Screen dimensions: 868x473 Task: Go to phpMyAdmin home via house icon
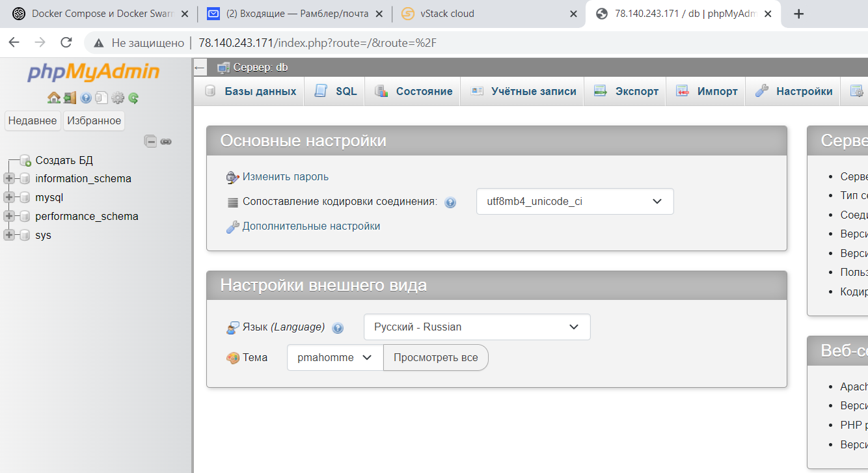click(x=54, y=98)
